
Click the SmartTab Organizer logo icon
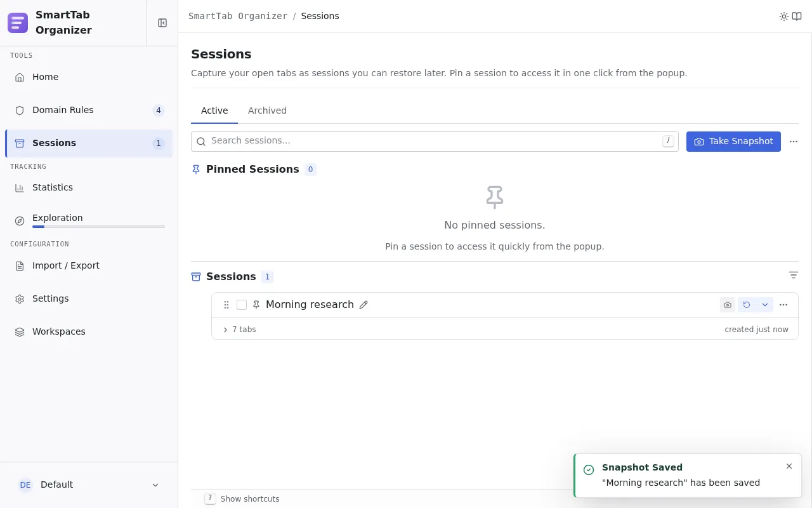(18, 23)
